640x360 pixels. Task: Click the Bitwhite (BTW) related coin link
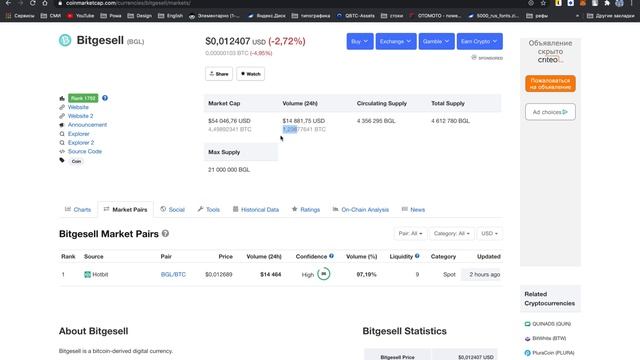click(x=549, y=338)
